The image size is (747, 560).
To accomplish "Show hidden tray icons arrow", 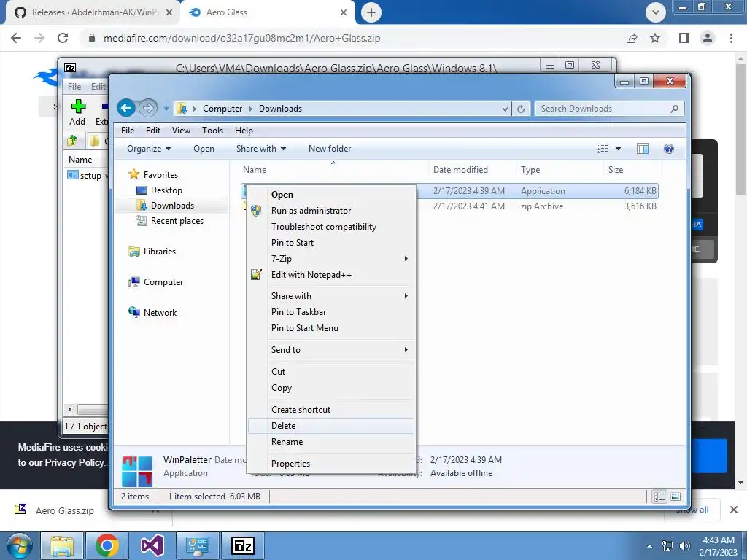I will point(649,546).
